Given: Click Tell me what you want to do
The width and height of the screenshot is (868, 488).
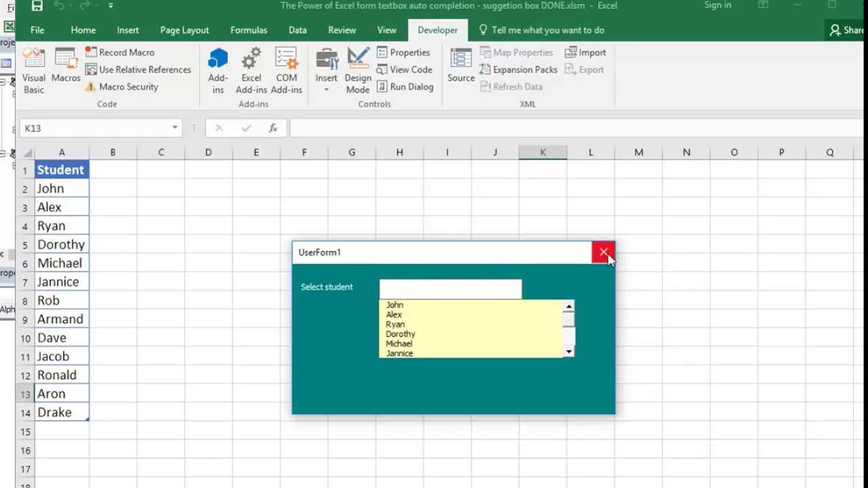Looking at the screenshot, I should [541, 30].
